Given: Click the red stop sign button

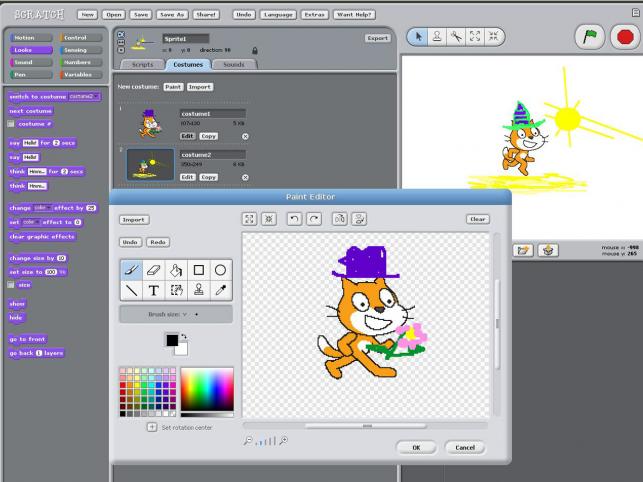Looking at the screenshot, I should (625, 37).
